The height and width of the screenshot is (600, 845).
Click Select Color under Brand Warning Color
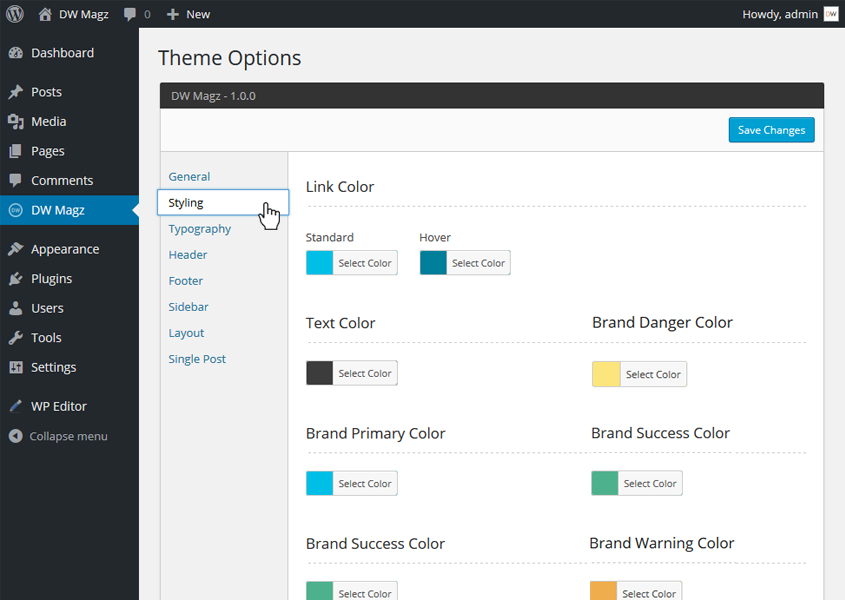649,591
